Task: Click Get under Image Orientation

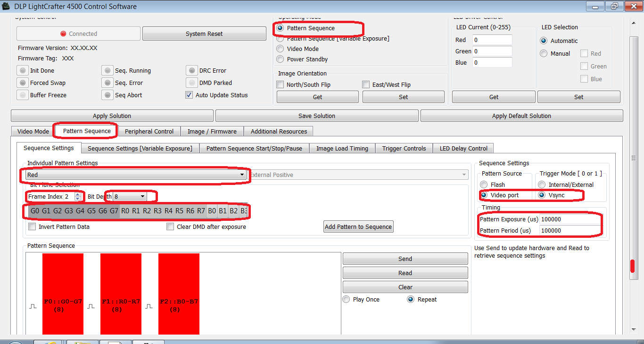Action: [x=318, y=97]
